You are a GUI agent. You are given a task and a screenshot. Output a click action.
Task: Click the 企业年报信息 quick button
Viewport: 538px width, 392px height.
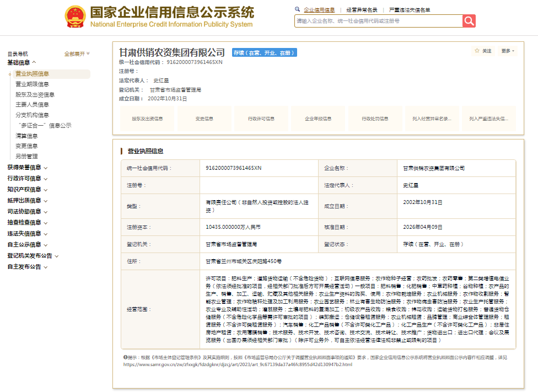318,119
